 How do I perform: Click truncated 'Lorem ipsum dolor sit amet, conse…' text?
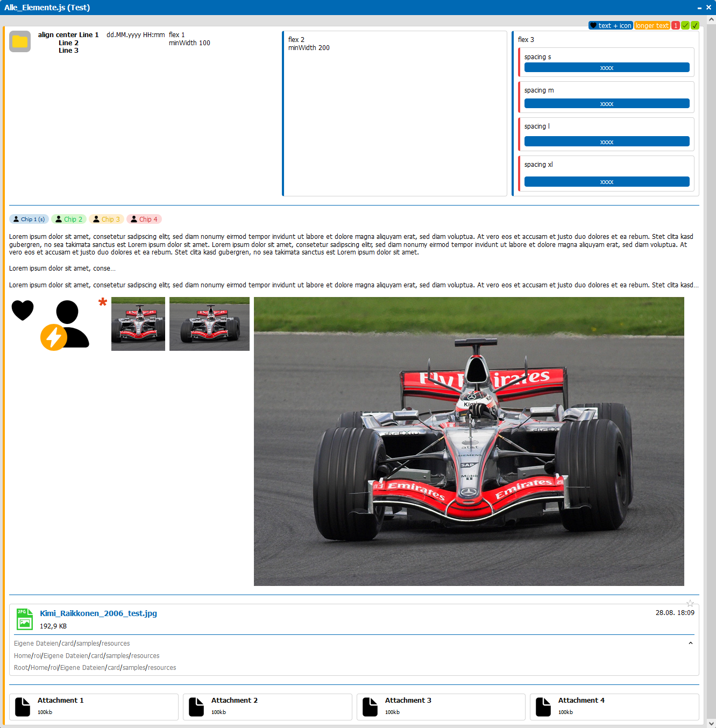click(x=62, y=268)
